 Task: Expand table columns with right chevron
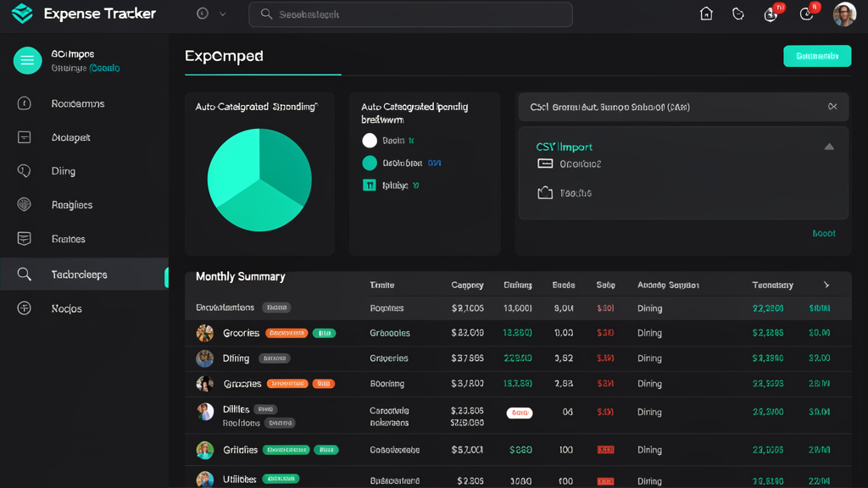826,285
